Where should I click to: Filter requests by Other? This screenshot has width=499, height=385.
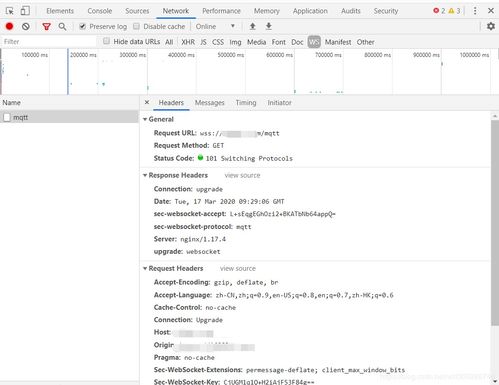pyautogui.click(x=365, y=42)
